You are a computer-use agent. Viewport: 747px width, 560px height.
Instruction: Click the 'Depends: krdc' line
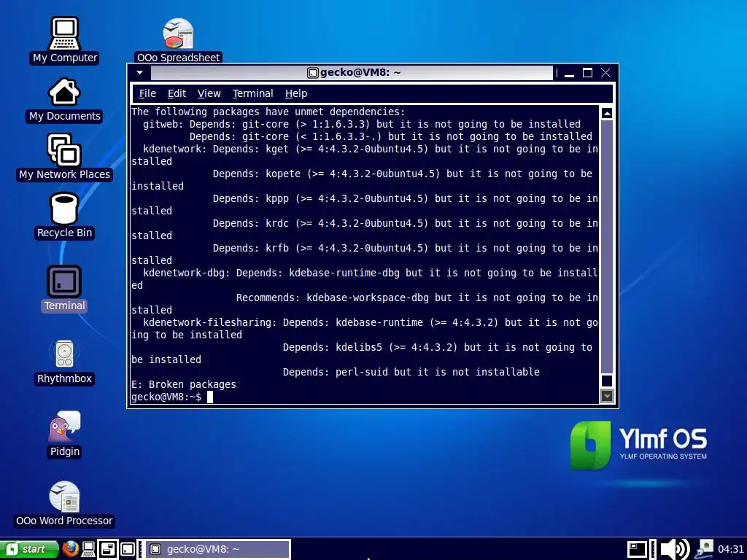point(406,223)
